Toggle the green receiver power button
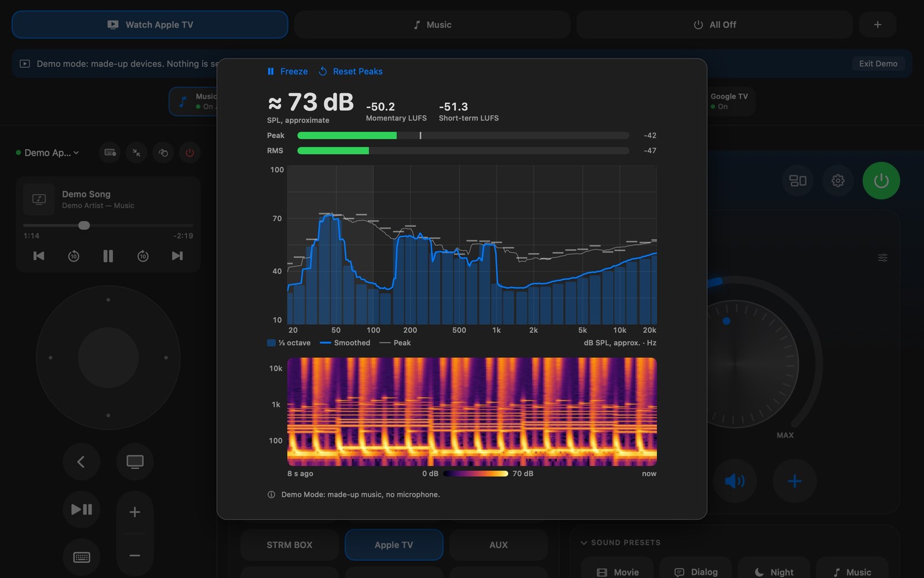 point(881,180)
